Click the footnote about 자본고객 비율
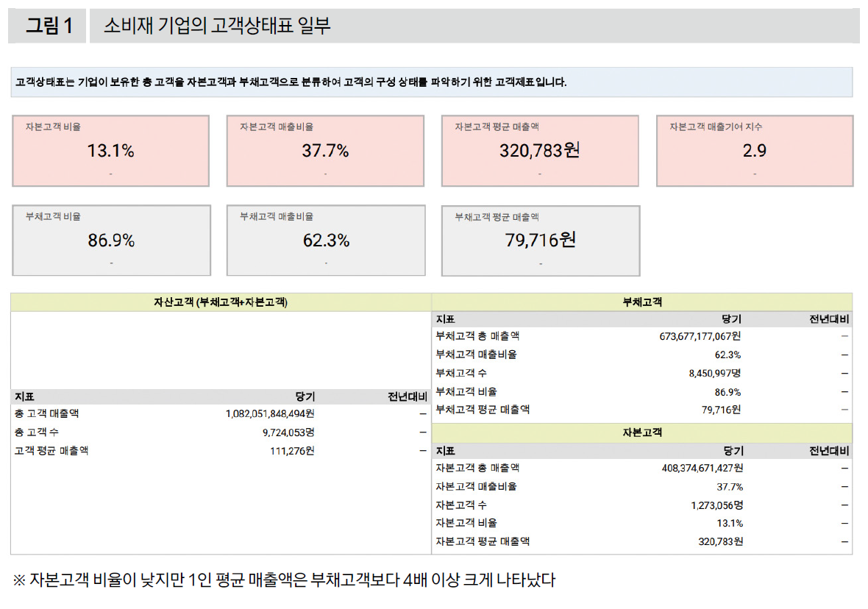868x609 pixels. point(284,580)
